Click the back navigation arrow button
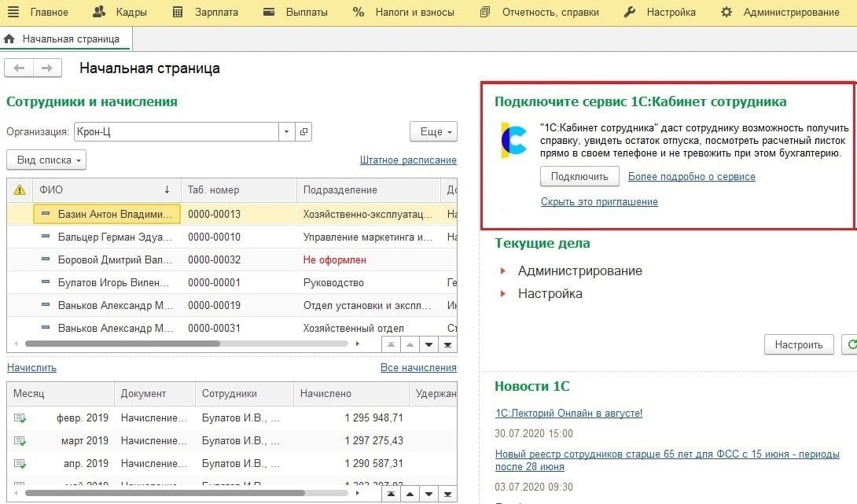 [x=19, y=68]
